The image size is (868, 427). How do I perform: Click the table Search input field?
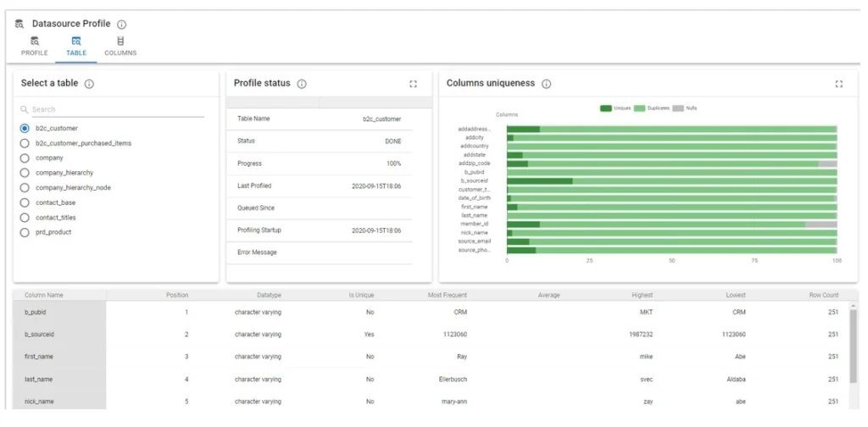[x=117, y=109]
